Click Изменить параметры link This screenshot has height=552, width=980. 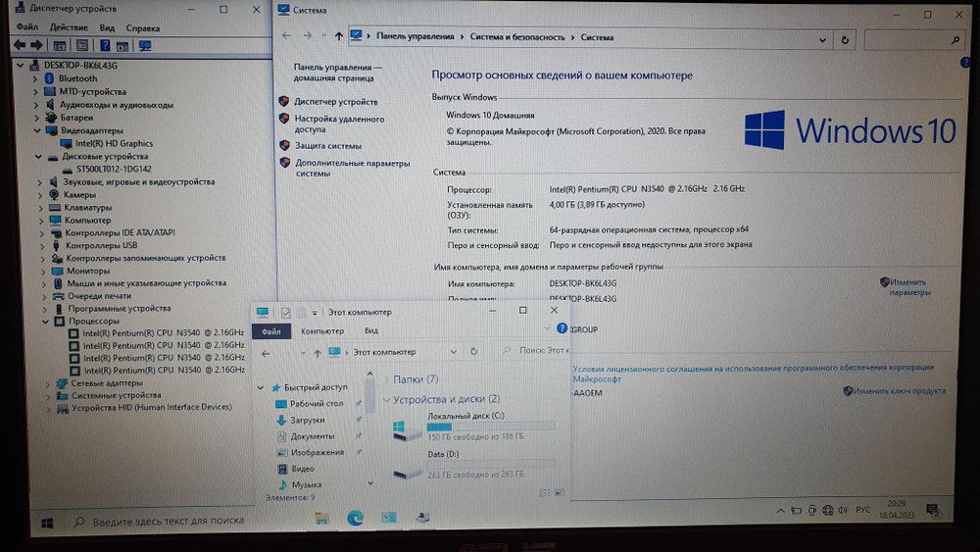pyautogui.click(x=908, y=287)
